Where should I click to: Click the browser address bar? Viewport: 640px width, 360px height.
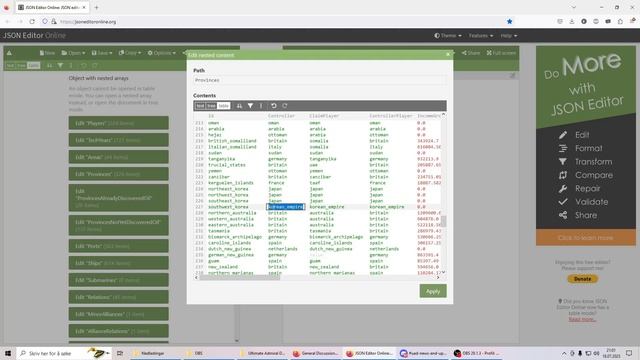278,22
